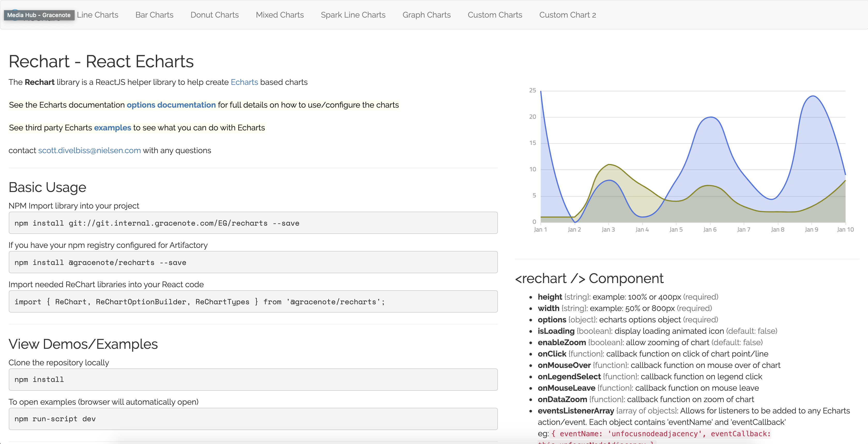Open the Custom Charts tab
Image resolution: width=868 pixels, height=444 pixels.
point(495,15)
